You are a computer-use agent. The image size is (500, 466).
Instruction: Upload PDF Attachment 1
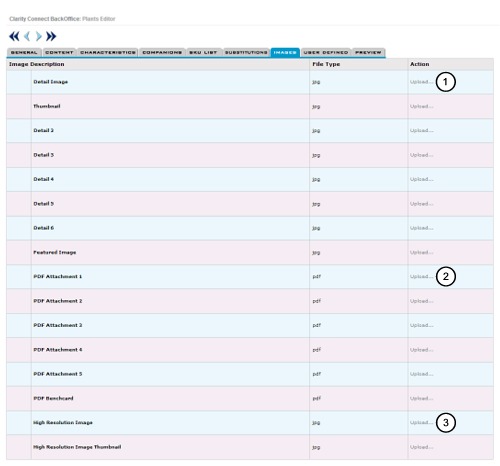click(422, 277)
